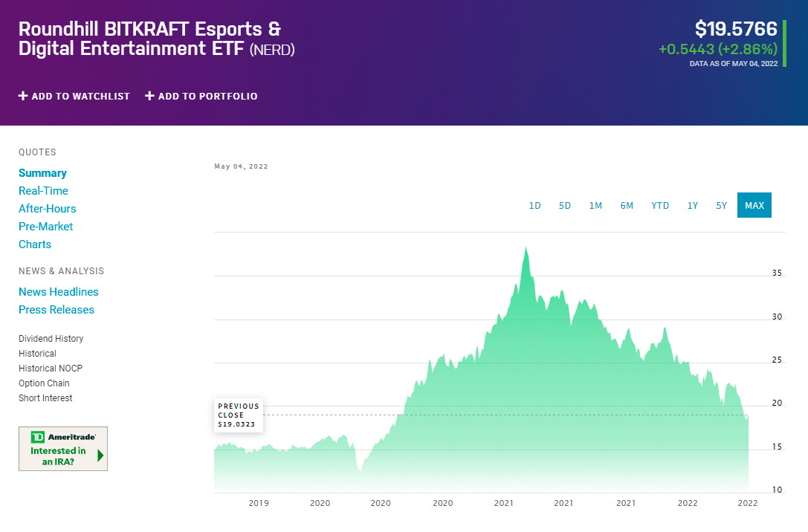This screenshot has height=532, width=808.
Task: Open the Charts link
Action: point(35,244)
